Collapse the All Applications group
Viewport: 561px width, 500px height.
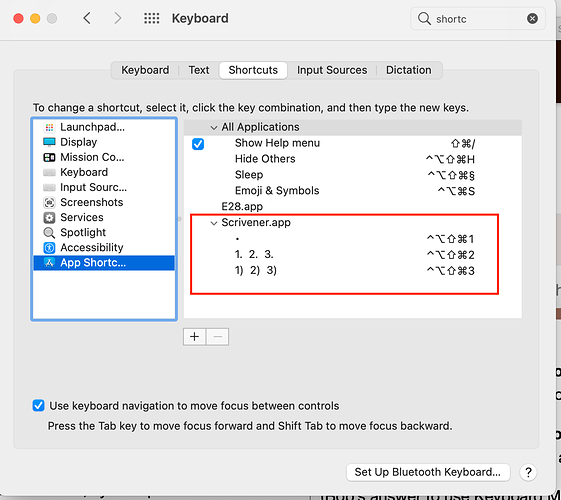point(214,128)
